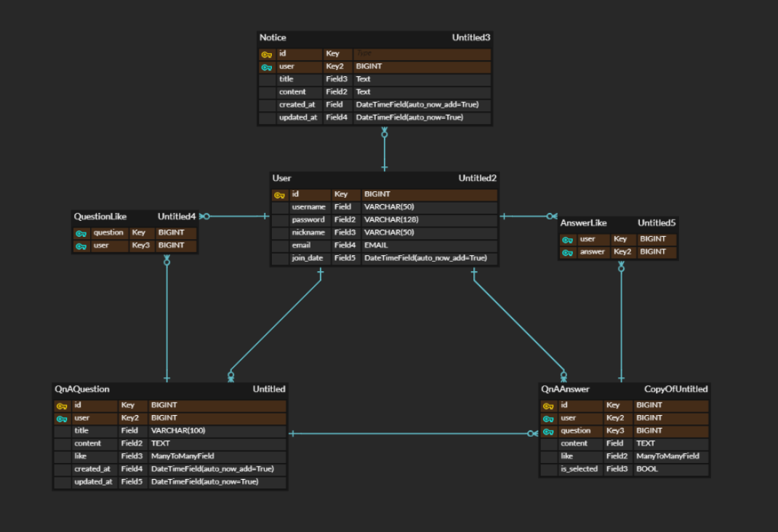Screen dimensions: 778x532
Task: Click VARCHAR(128) type in User table
Action: tap(391, 219)
